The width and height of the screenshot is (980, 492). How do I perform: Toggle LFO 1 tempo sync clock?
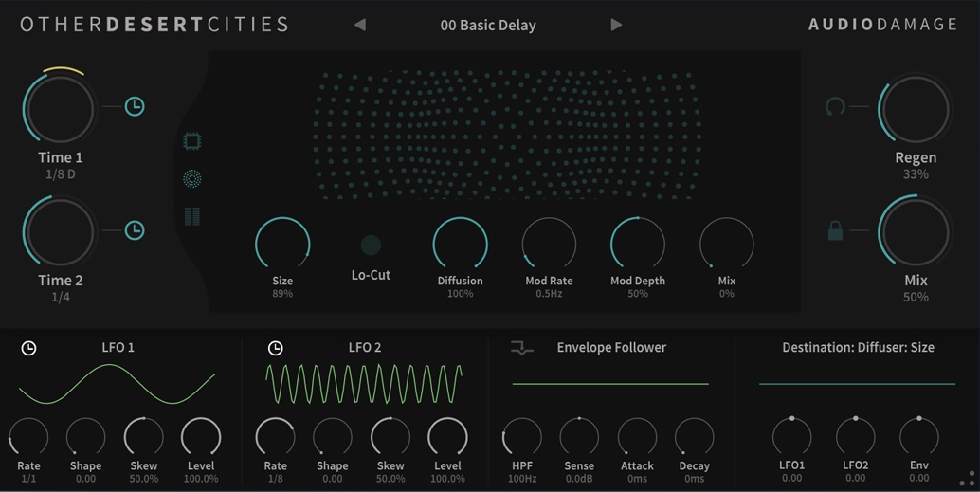[28, 348]
